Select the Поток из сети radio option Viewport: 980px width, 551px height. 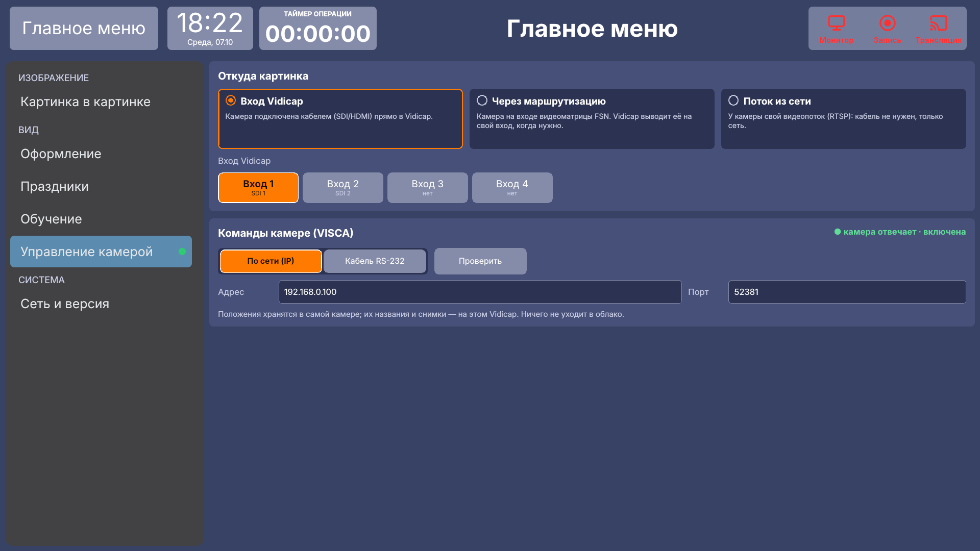coord(843,119)
